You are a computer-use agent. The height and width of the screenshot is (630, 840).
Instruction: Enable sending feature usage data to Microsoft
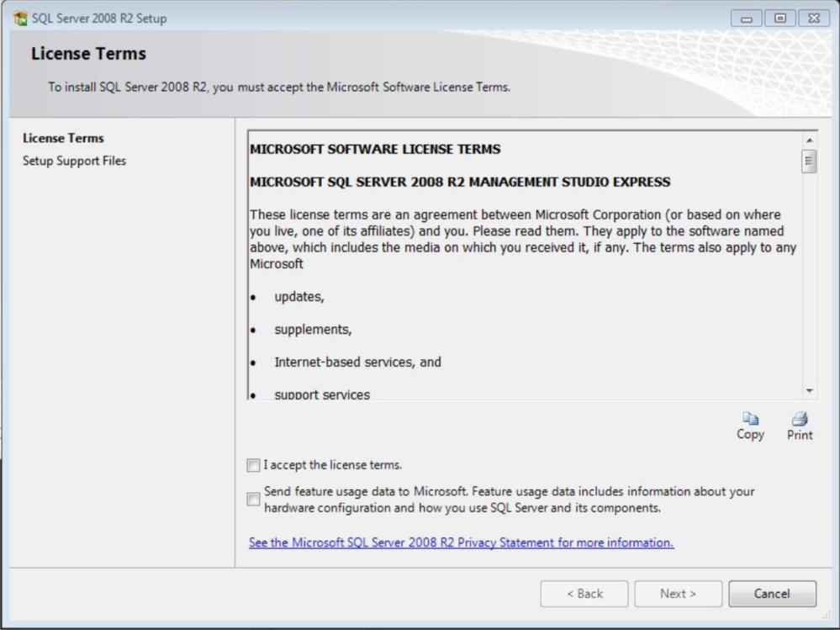point(254,500)
